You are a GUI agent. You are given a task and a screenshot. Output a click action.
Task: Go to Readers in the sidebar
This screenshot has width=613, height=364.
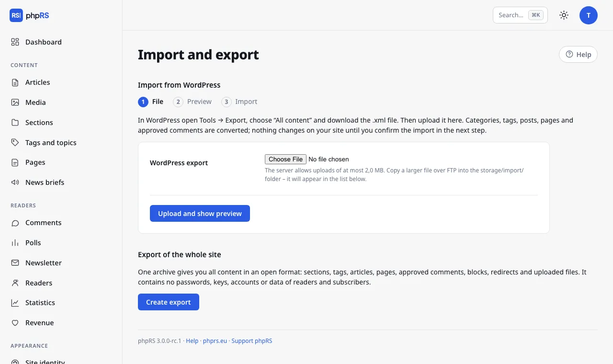pos(61,283)
